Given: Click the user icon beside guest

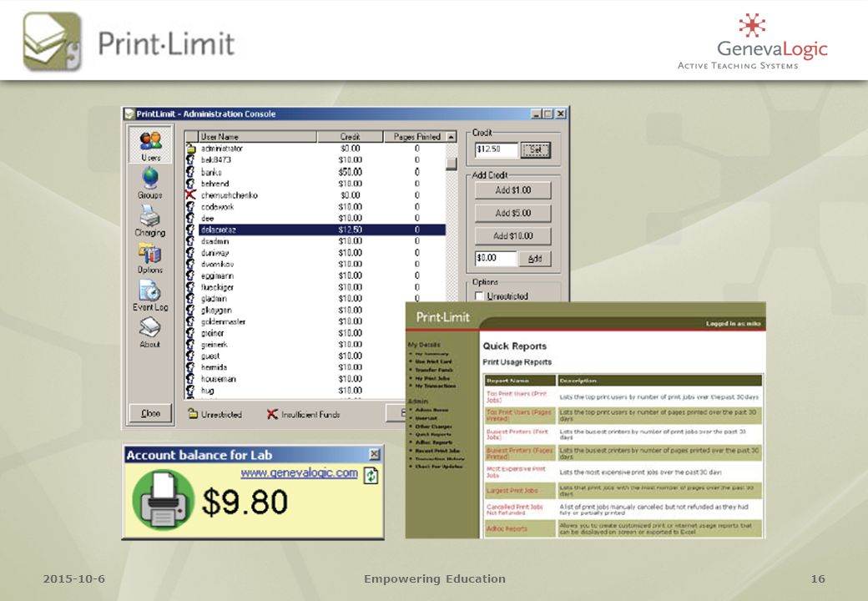Looking at the screenshot, I should point(190,356).
